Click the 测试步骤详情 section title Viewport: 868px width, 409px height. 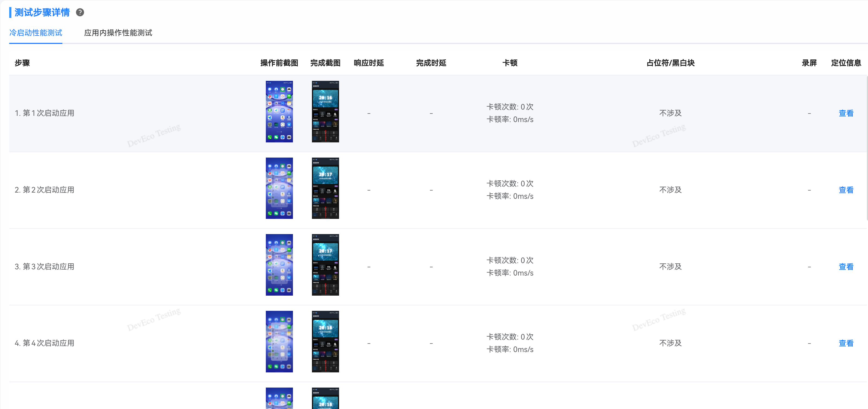coord(42,12)
